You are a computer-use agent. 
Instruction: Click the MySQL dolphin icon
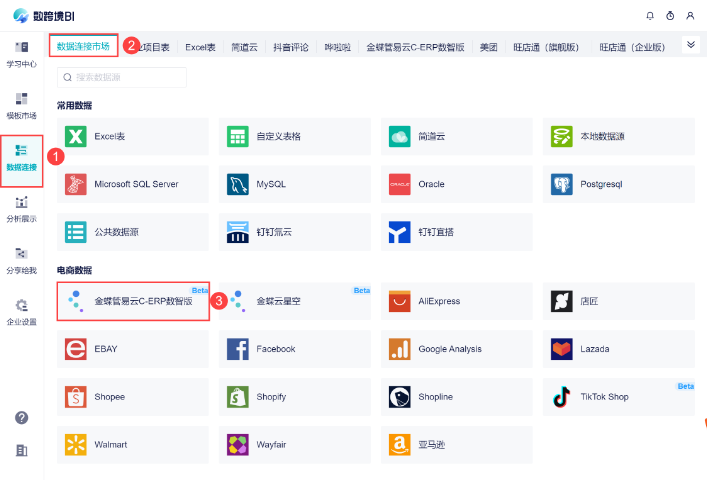tap(238, 184)
